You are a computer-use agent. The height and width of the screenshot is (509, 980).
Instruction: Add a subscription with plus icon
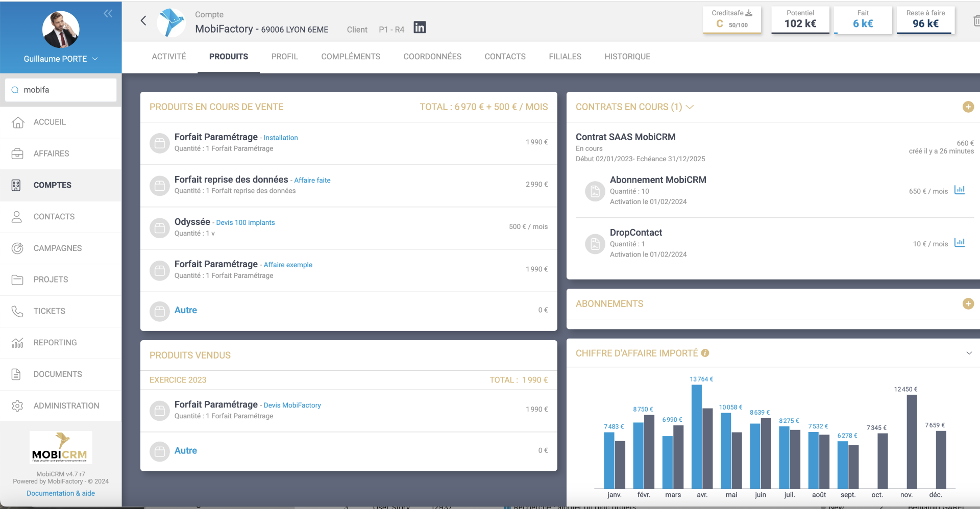tap(968, 304)
